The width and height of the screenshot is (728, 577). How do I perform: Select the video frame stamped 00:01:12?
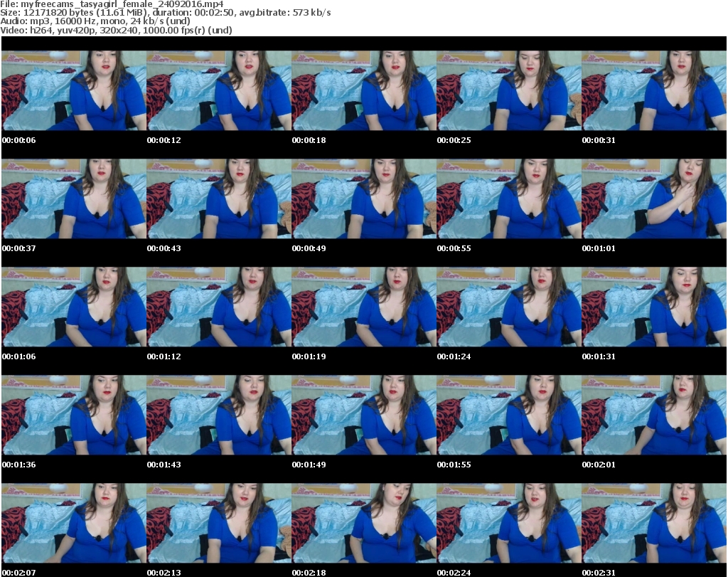pos(219,307)
